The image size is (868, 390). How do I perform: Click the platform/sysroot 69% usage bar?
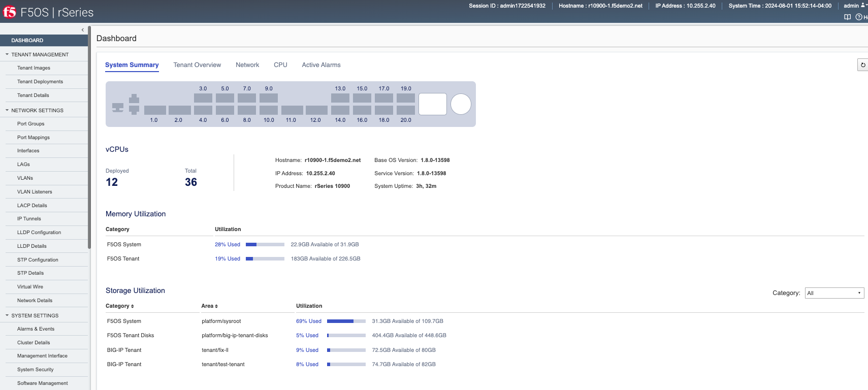tap(346, 321)
